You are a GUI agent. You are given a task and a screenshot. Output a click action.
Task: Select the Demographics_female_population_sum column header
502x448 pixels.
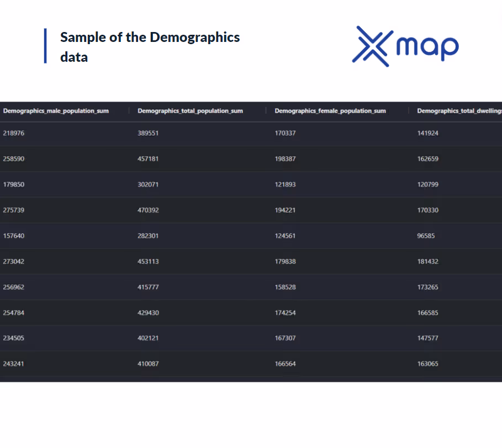pos(330,111)
